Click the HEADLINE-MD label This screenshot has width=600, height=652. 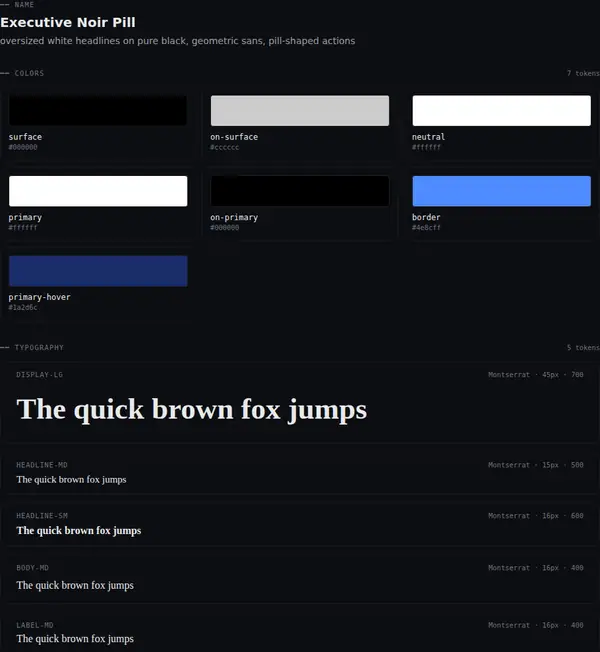[42, 465]
